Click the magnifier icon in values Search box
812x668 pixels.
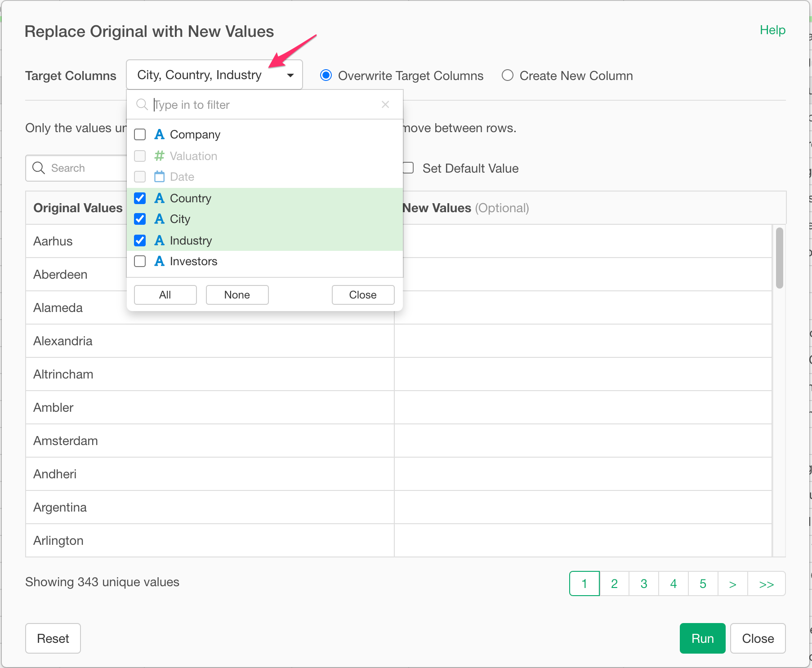coord(39,168)
